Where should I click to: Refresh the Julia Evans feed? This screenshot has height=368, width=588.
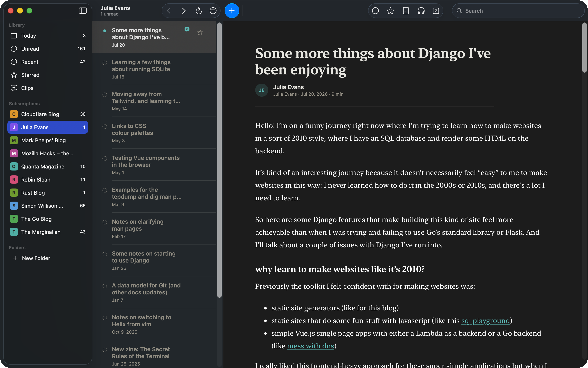tap(198, 11)
